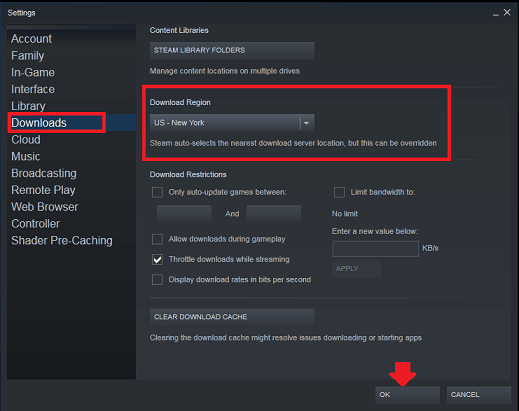519x411 pixels.
Task: Minimize the Settings window
Action: click(x=496, y=14)
